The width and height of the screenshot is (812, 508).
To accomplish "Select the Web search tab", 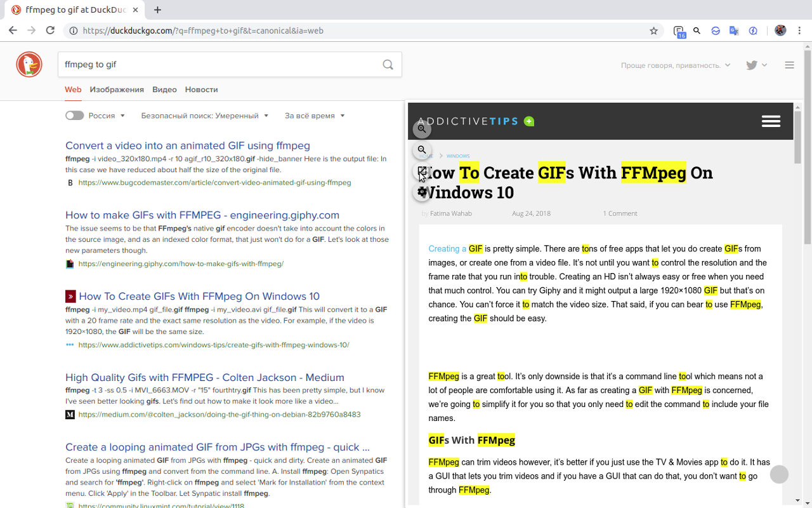I will tap(73, 90).
